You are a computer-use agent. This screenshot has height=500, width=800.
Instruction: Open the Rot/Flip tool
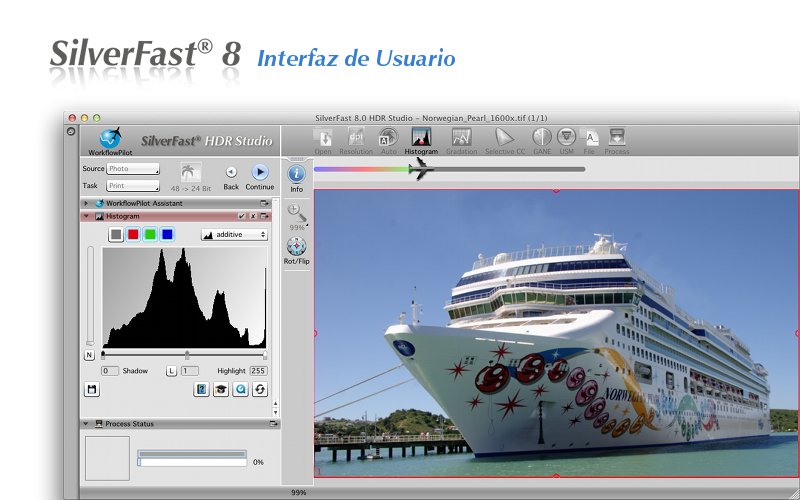tap(296, 246)
